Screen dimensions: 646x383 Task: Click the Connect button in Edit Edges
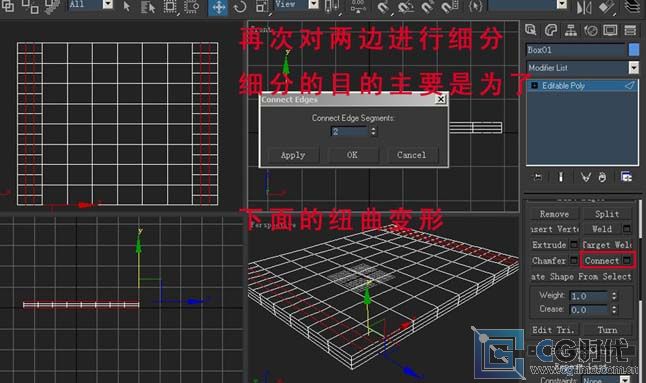[602, 261]
